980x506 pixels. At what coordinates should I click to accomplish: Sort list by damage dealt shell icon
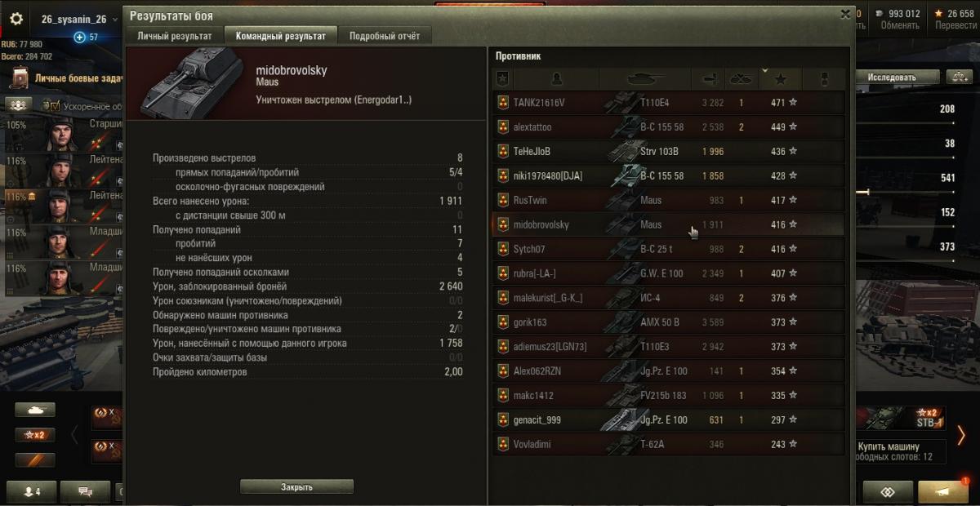click(x=708, y=79)
